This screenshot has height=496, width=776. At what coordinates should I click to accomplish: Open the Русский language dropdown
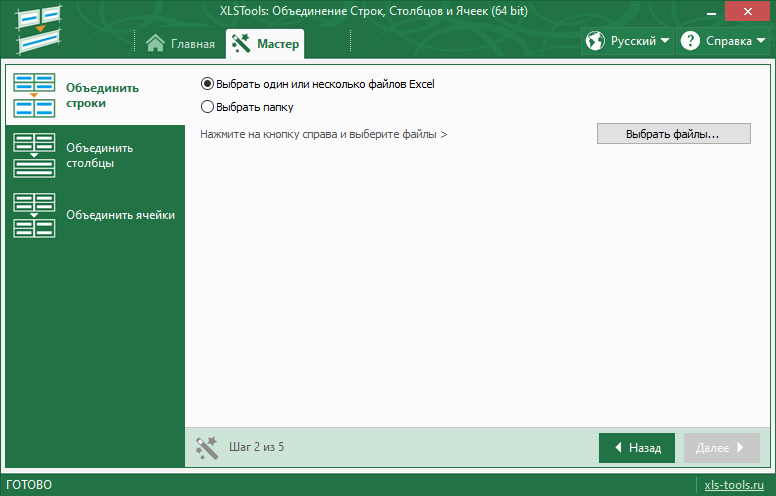pos(640,42)
